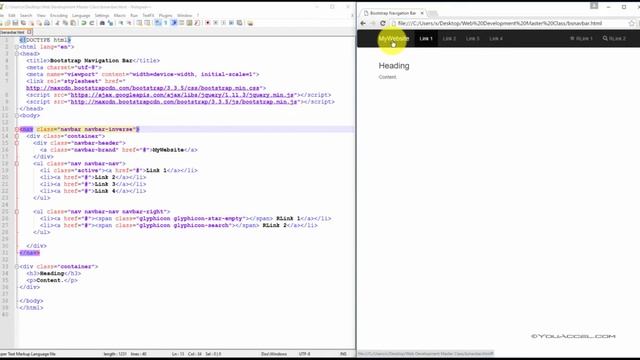
Task: Click RLink 1 with the star glyph
Action: [x=581, y=38]
